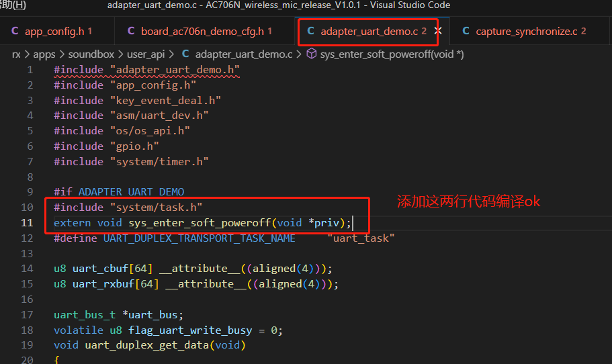
Task: Click line number 11 in the gutter
Action: click(27, 223)
